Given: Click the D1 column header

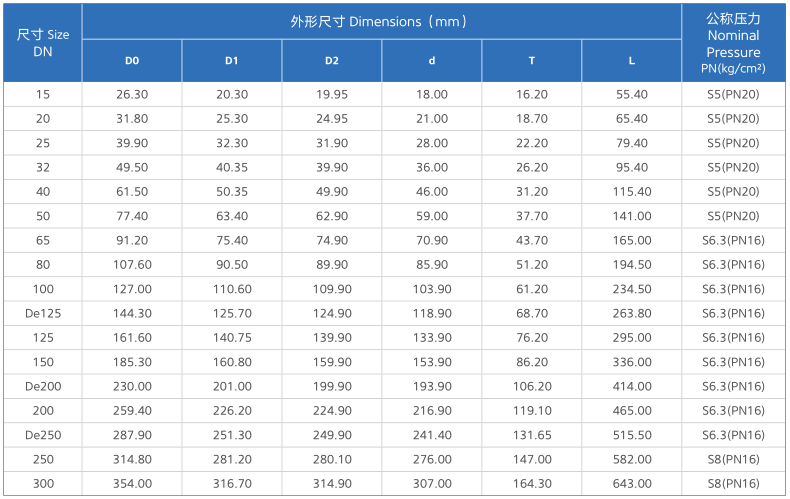Looking at the screenshot, I should pyautogui.click(x=232, y=61).
